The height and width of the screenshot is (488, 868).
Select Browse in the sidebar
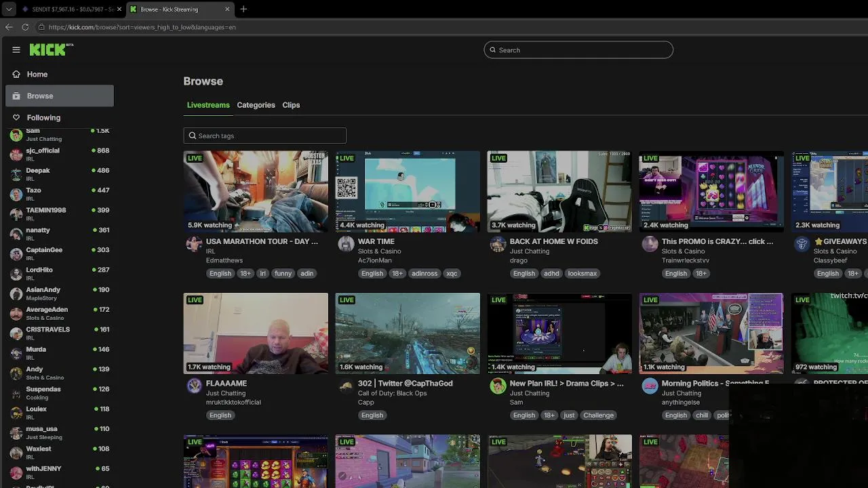[60, 96]
